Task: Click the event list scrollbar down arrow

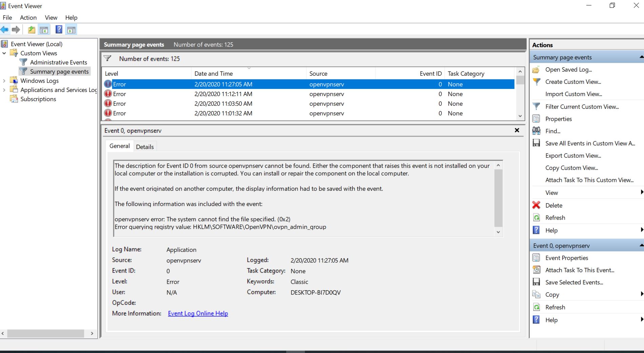Action: [x=520, y=116]
